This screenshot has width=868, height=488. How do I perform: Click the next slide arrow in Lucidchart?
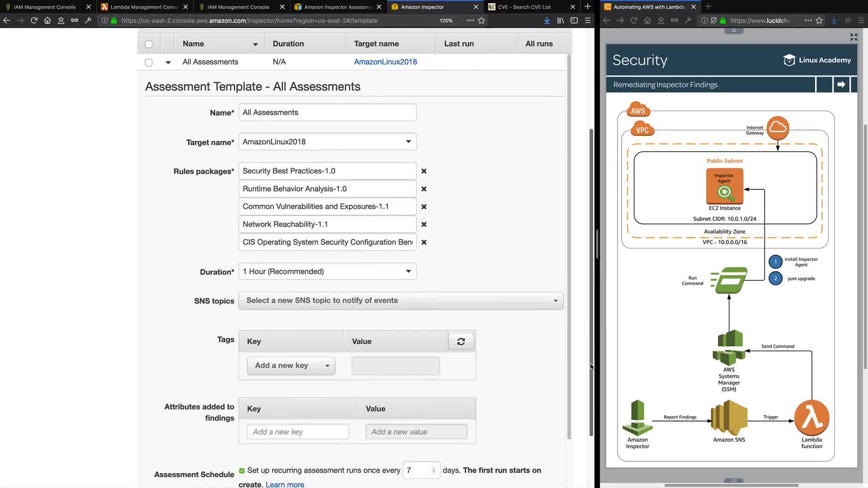click(x=841, y=84)
